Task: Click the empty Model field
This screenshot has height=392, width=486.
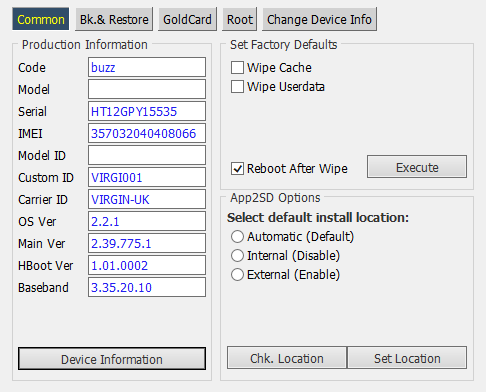Action: (147, 89)
